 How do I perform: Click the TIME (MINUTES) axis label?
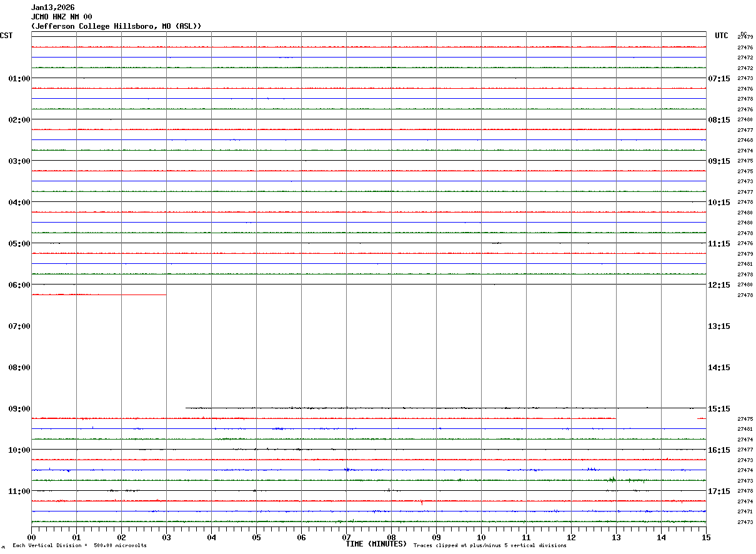point(376,544)
